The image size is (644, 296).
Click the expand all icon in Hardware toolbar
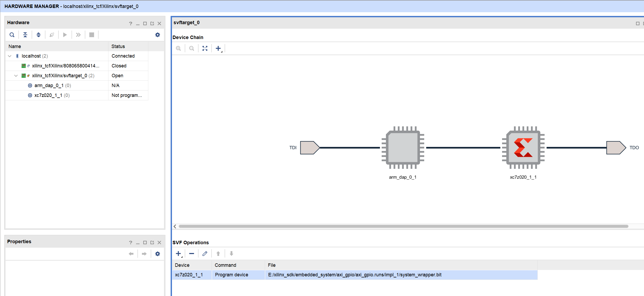[39, 35]
